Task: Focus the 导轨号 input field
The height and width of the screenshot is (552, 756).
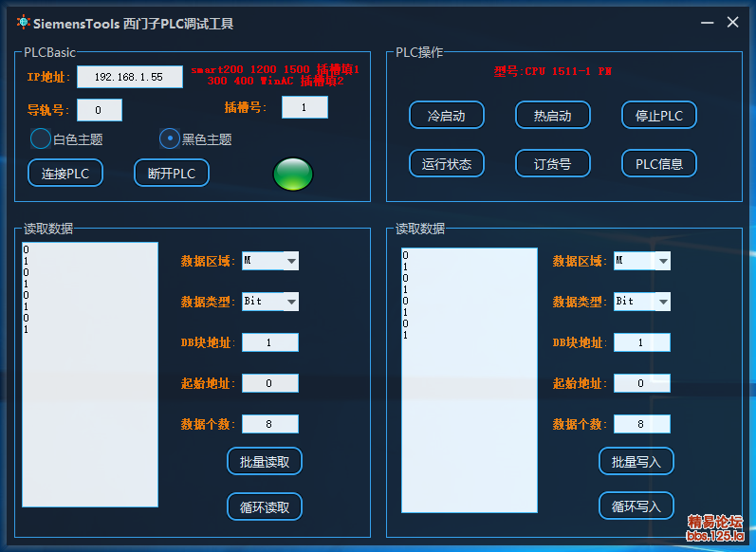Action: click(100, 110)
